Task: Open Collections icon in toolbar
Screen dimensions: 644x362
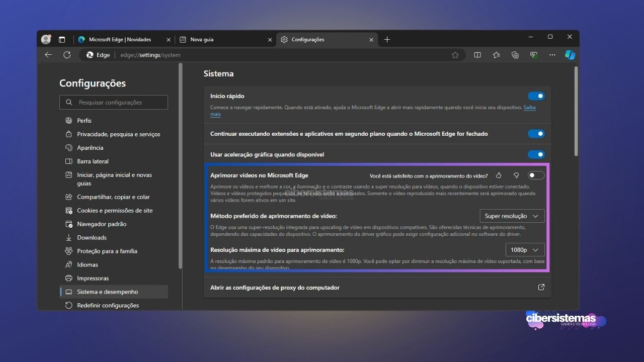Action: pyautogui.click(x=515, y=55)
